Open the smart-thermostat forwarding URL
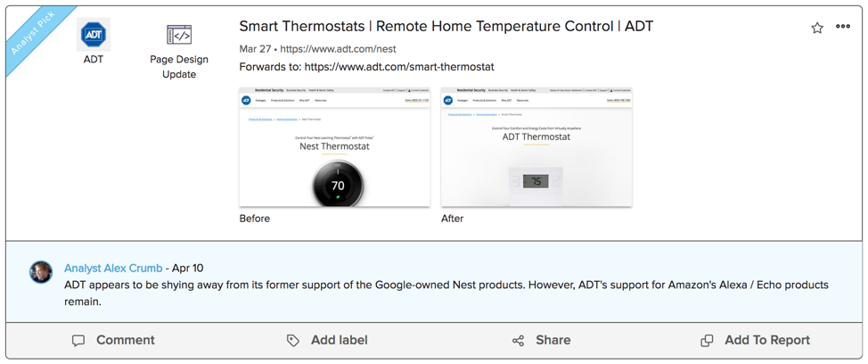 (x=399, y=67)
